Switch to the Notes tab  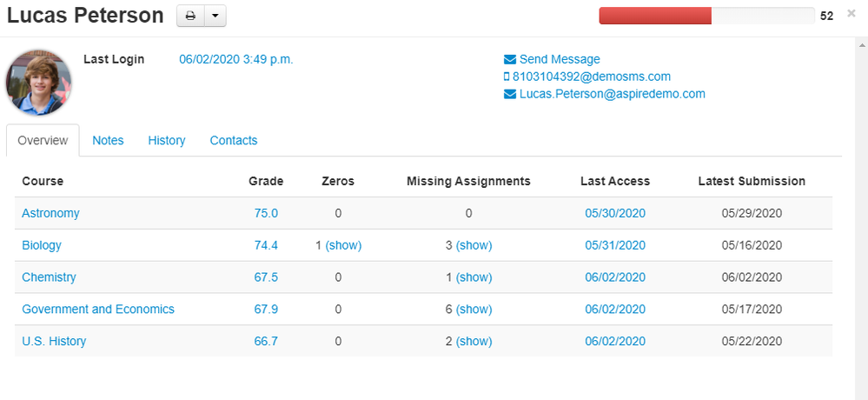coord(108,140)
